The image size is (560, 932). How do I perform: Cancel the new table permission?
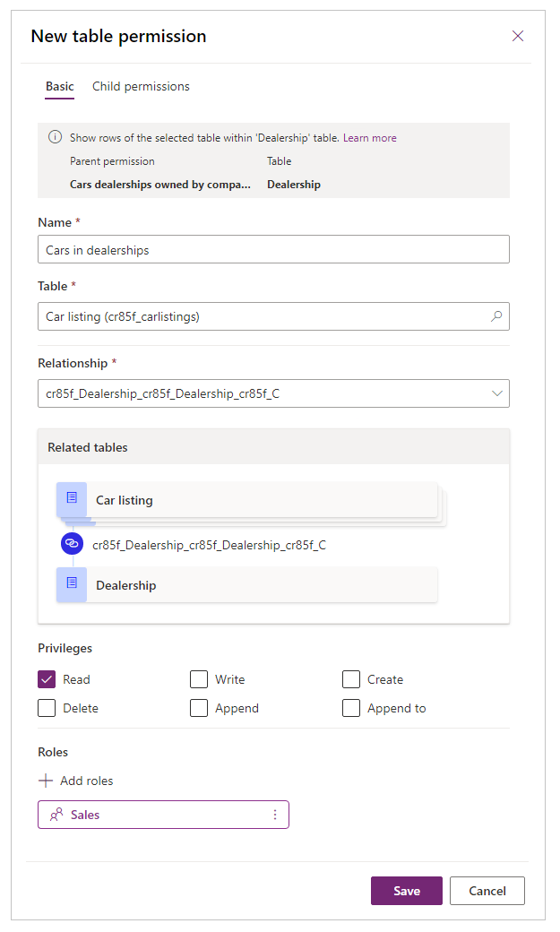click(487, 891)
